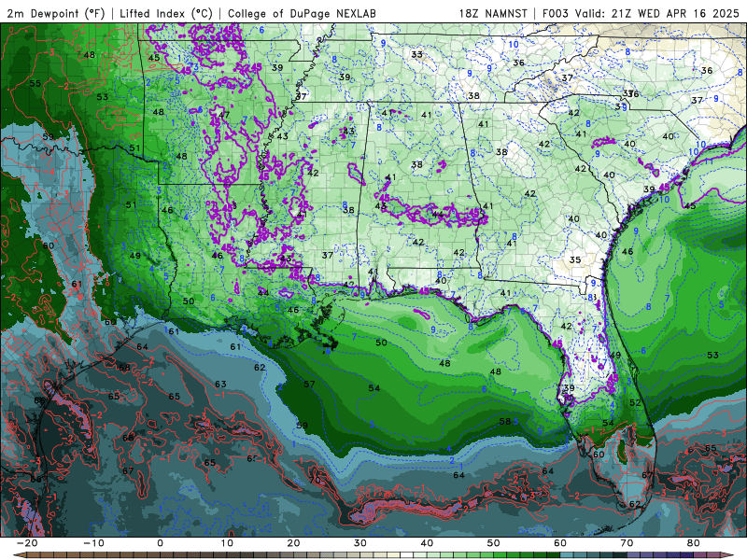The width and height of the screenshot is (747, 560).
Task: Click the 'Lifted Index (°C)' title text
Action: [x=166, y=13]
